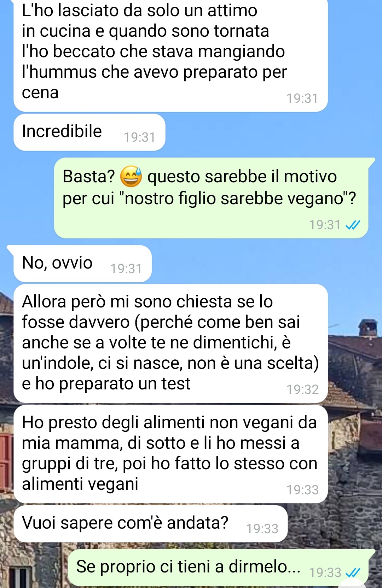Viewport: 382px width, 588px height.
Task: Select the 'Incredibile' message bubble
Action: click(89, 132)
